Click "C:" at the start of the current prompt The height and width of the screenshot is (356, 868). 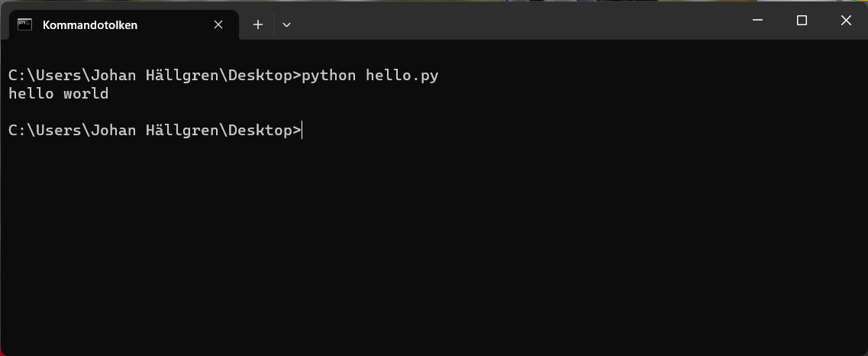[17, 131]
